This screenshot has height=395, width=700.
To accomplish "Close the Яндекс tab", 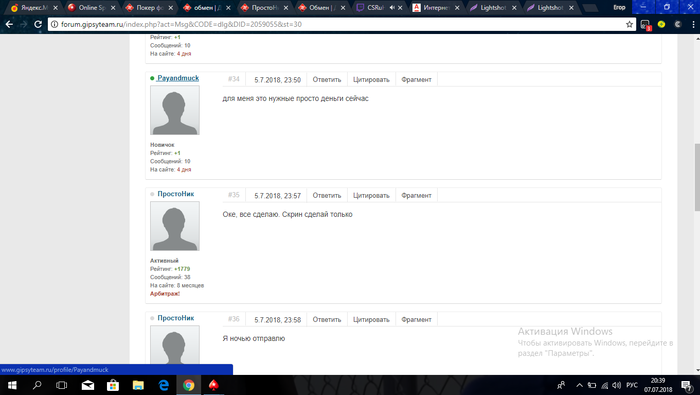I will 55,8.
